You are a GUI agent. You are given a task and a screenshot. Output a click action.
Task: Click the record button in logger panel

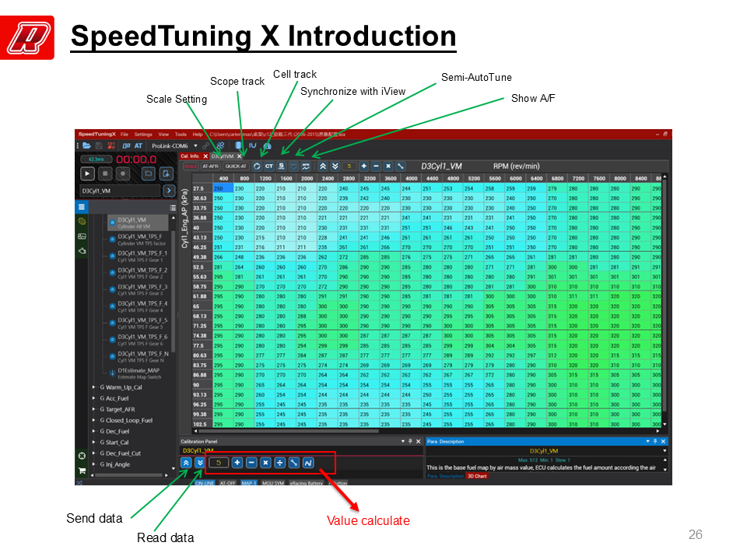pos(123,173)
